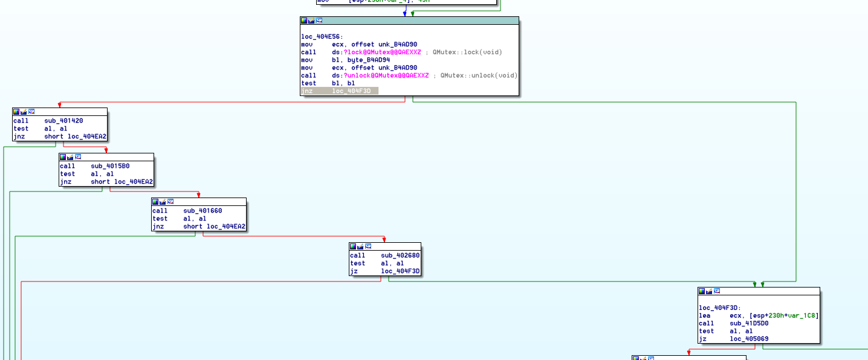Viewport: 868px width, 360px height.
Task: Click the loc_404F3D: label
Action: point(720,307)
